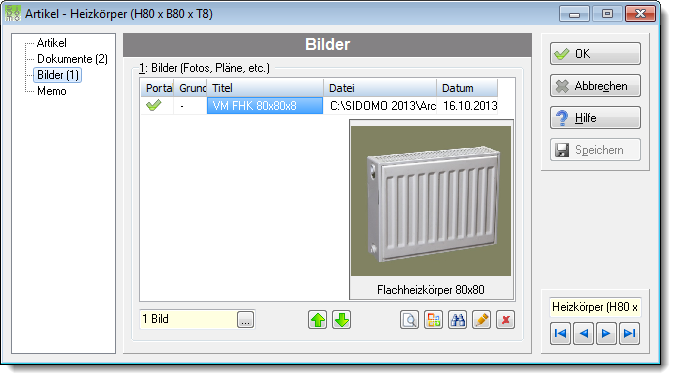Click the radiator preview thumbnail
The width and height of the screenshot is (676, 380).
[x=431, y=201]
